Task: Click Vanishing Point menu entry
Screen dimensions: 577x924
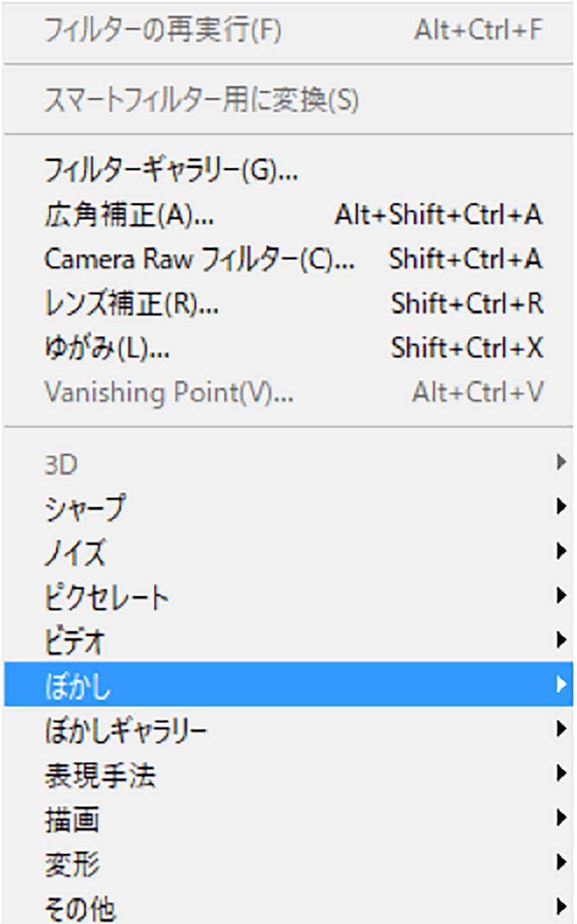Action: click(x=169, y=392)
